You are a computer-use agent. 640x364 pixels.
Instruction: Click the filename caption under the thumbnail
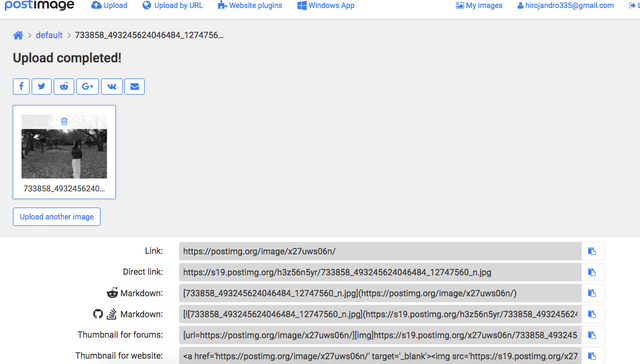tap(64, 189)
